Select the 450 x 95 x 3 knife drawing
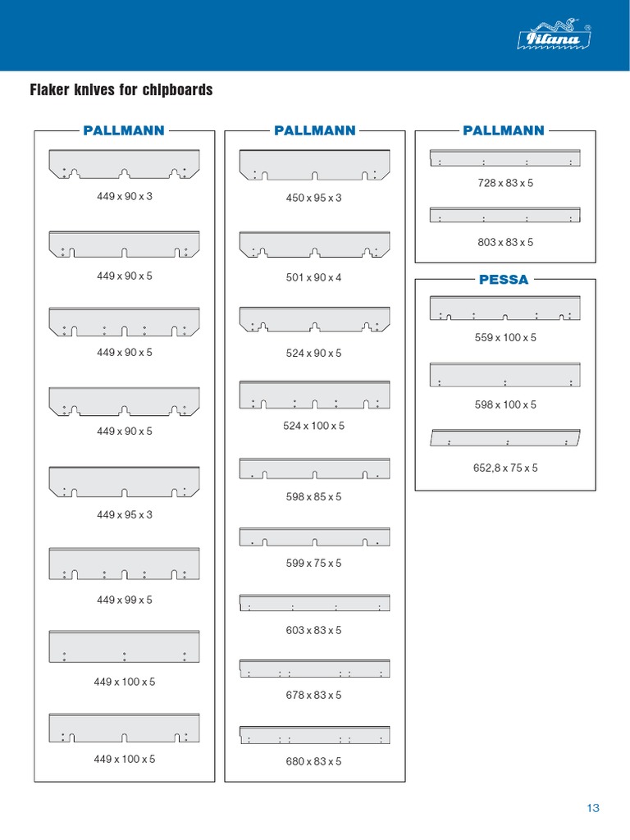This screenshot has width=630, height=840. 315,164
